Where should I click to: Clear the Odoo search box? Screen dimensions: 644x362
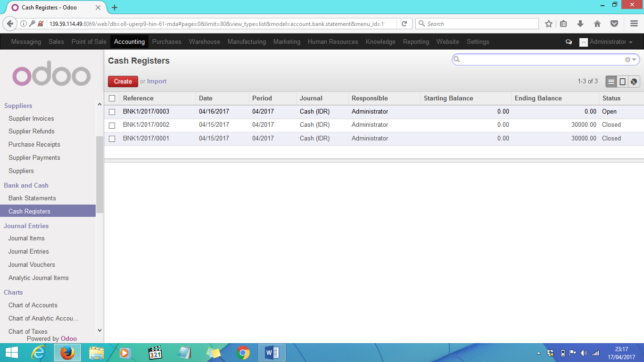point(627,59)
